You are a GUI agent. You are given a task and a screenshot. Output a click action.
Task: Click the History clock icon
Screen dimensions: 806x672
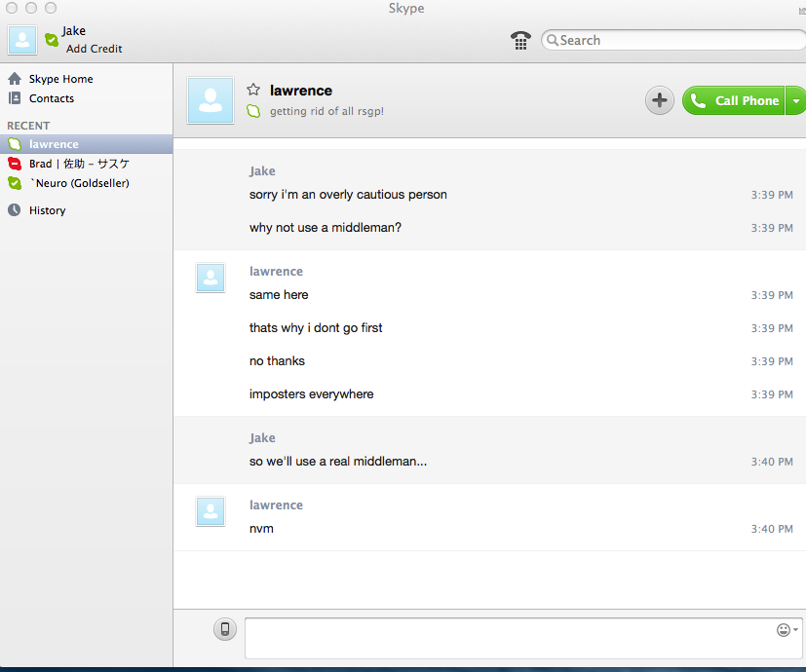point(15,209)
